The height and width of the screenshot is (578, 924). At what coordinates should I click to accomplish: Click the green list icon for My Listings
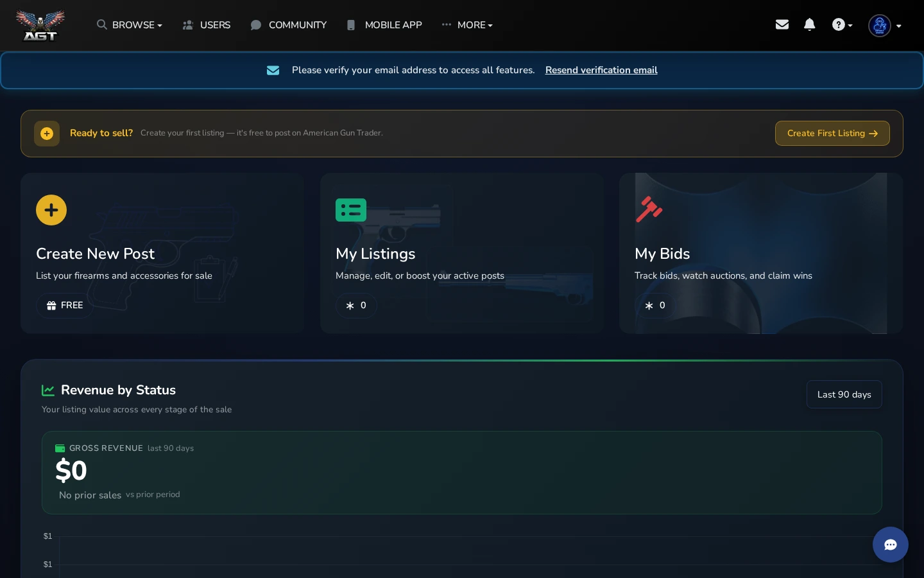click(x=351, y=210)
